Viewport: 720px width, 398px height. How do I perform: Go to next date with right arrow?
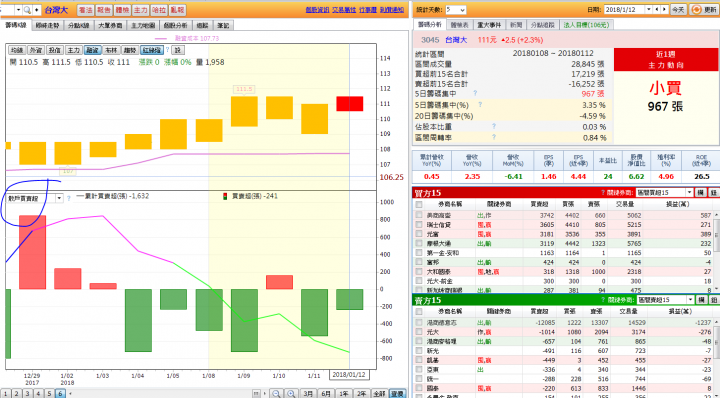point(664,10)
